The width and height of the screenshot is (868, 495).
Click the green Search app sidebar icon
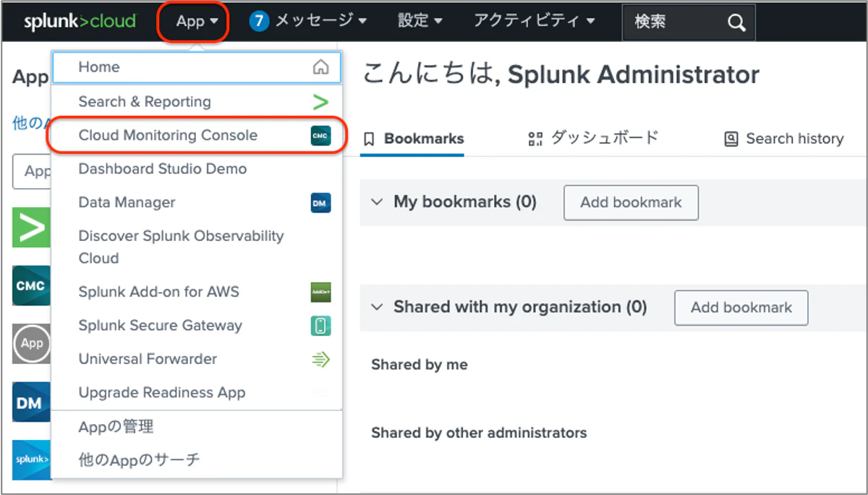tap(32, 227)
